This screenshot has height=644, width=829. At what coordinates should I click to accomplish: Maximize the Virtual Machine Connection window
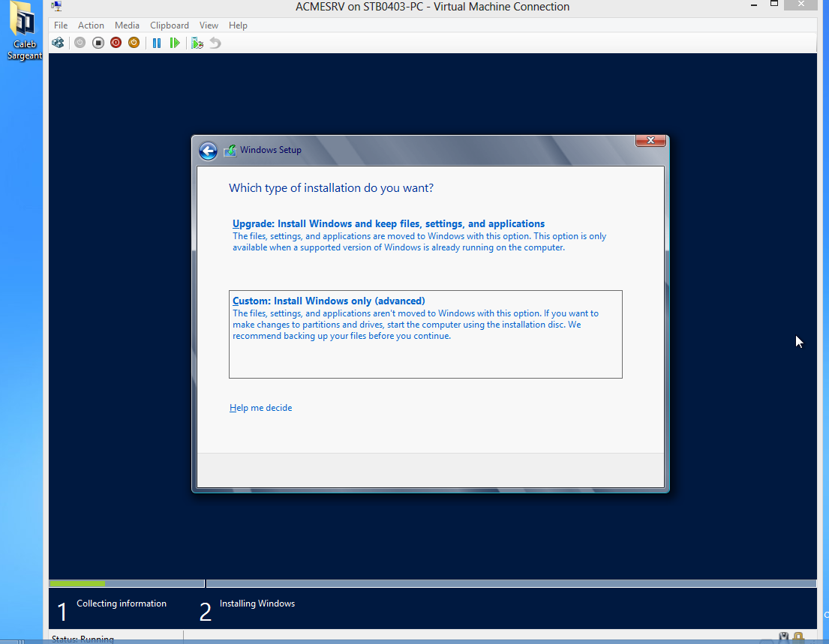774,4
